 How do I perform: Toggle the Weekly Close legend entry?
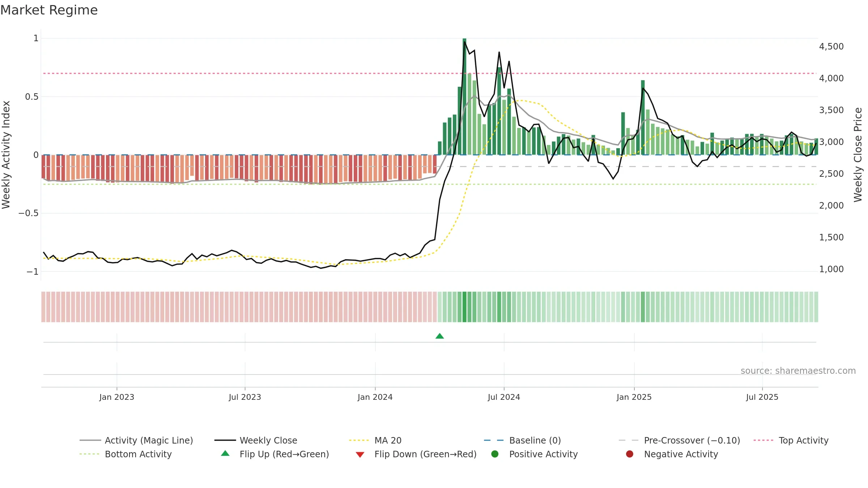tap(256, 440)
